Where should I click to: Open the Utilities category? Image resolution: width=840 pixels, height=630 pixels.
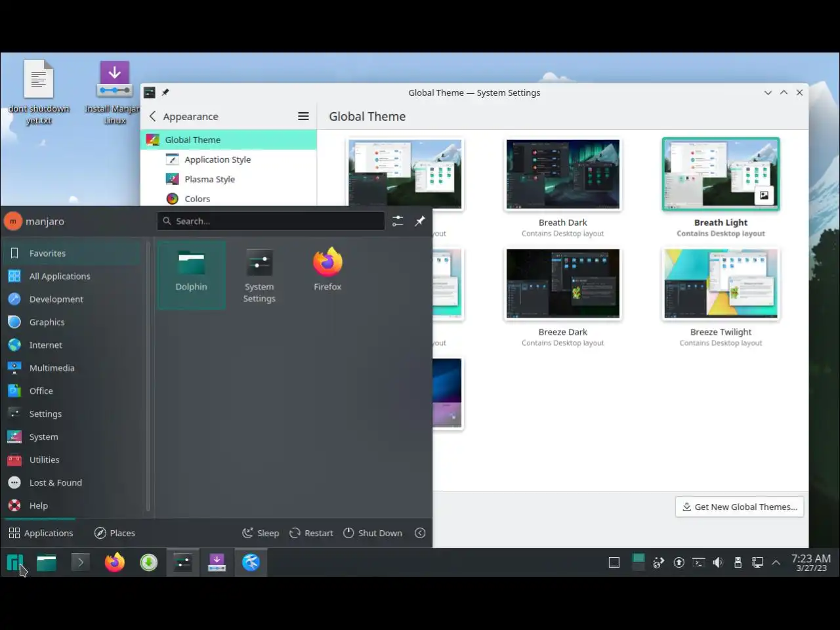[x=72, y=460]
